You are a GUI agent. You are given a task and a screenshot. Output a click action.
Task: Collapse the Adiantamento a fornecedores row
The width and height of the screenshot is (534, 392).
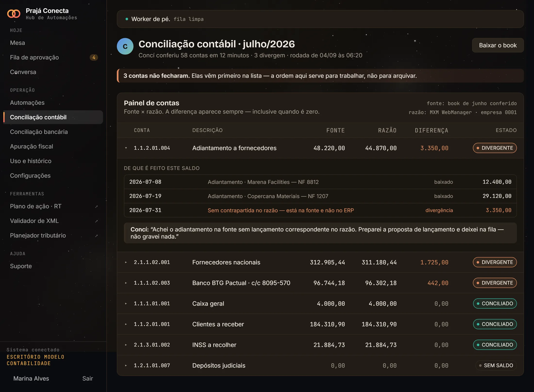tap(126, 148)
